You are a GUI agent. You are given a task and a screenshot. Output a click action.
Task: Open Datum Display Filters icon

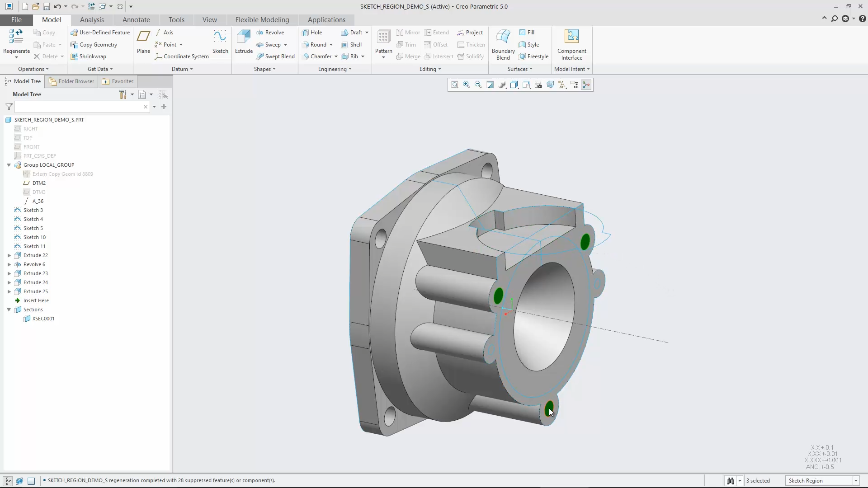point(562,85)
